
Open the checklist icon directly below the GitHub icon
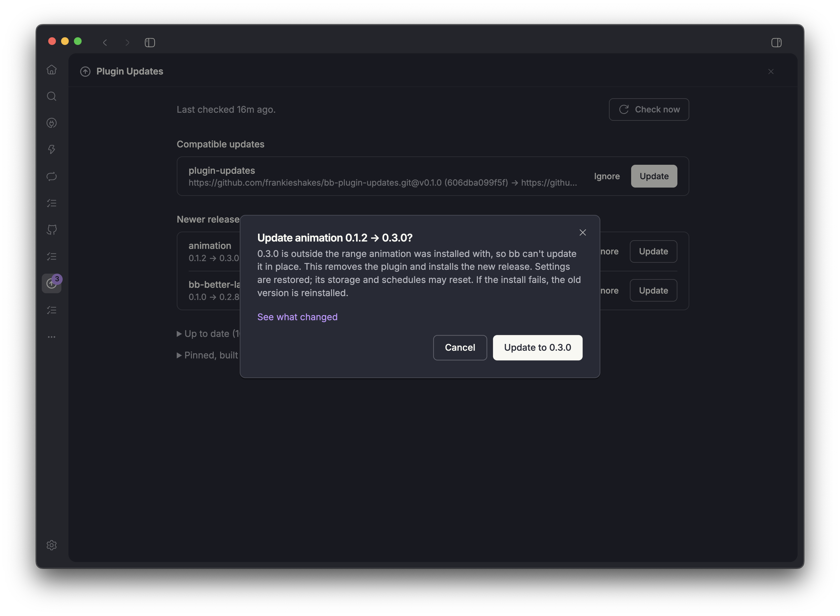(51, 257)
